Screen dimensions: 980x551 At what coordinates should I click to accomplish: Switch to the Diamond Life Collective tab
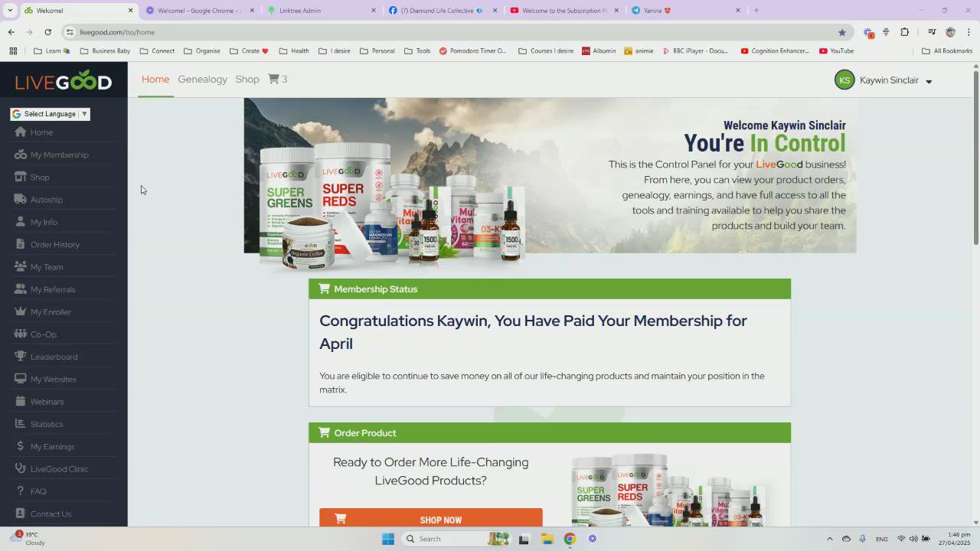[x=443, y=11]
